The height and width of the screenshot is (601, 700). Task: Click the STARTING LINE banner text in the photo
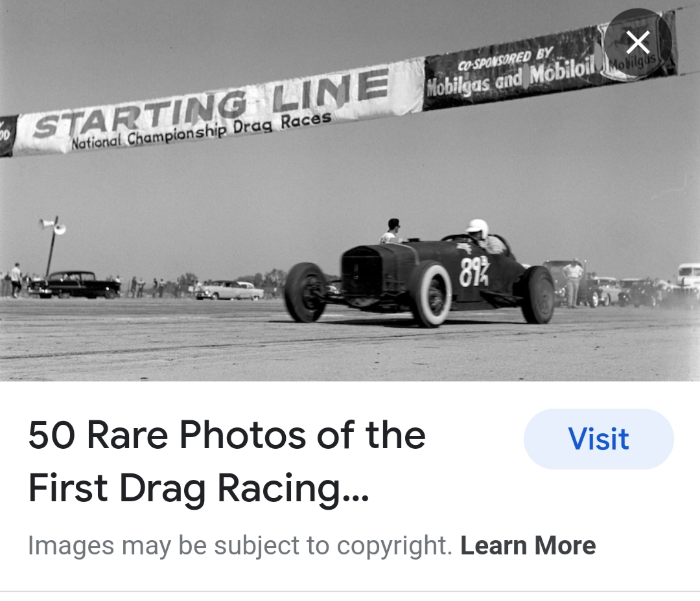click(211, 104)
